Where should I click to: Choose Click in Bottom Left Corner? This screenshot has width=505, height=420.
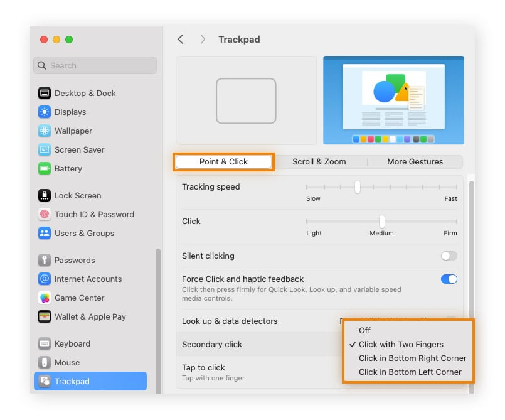pyautogui.click(x=410, y=372)
